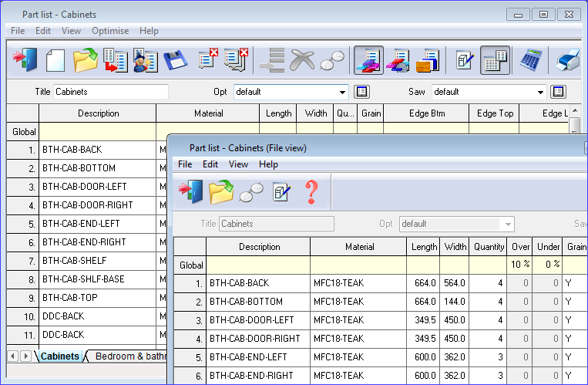
Task: Click the Edge Btm column header
Action: pyautogui.click(x=426, y=113)
